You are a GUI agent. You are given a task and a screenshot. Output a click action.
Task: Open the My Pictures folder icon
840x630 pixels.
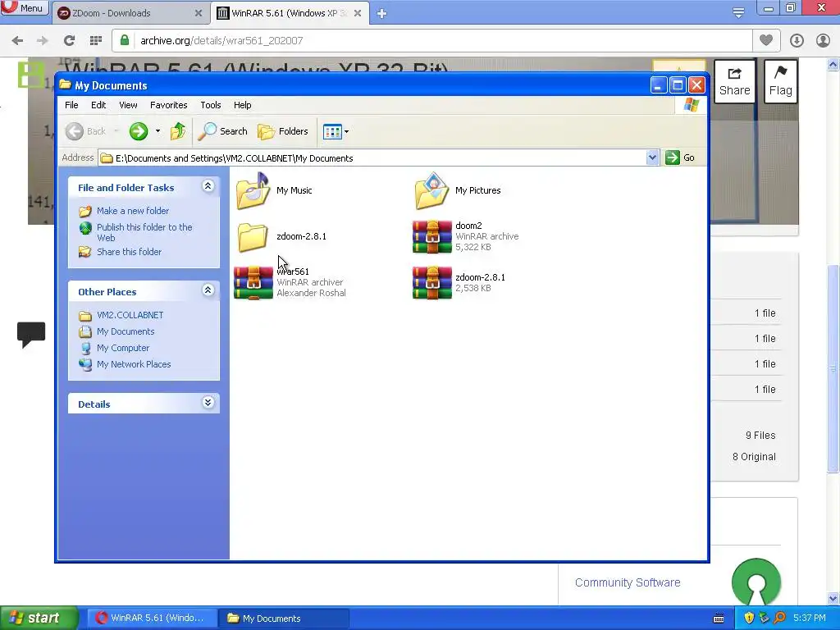point(431,190)
